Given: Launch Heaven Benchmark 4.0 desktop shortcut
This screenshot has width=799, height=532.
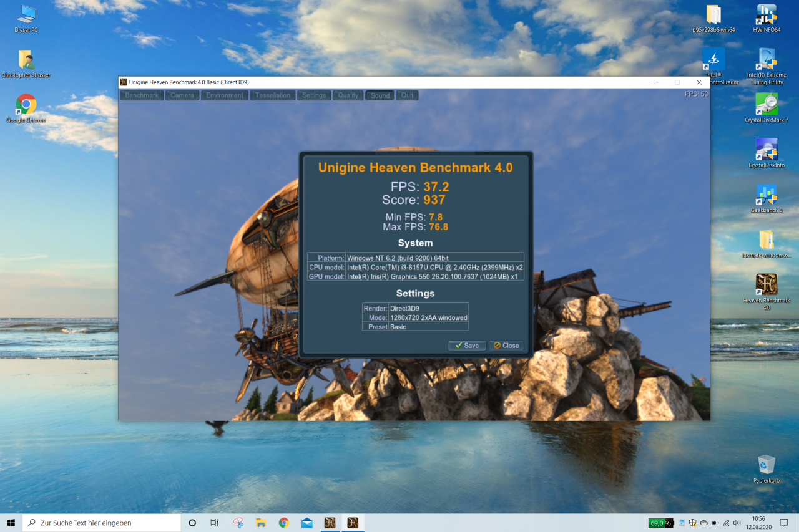Looking at the screenshot, I should 767,292.
